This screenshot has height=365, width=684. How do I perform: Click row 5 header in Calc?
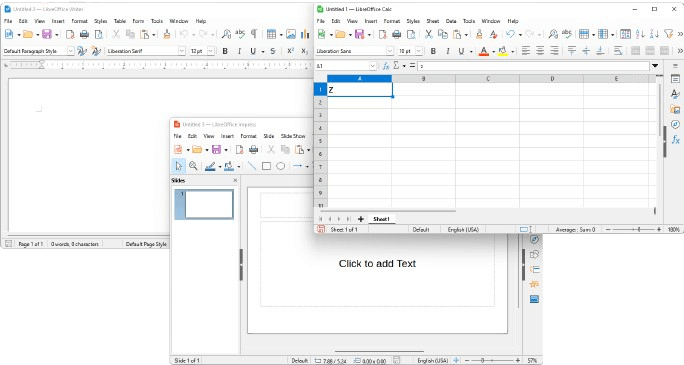(320, 141)
